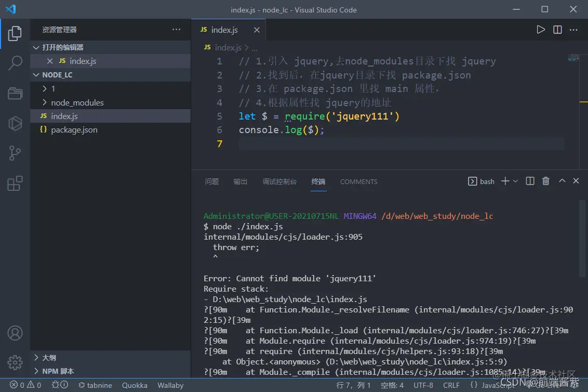Select the bash terminal instance
Viewport: 588px width, 392px height.
point(481,181)
